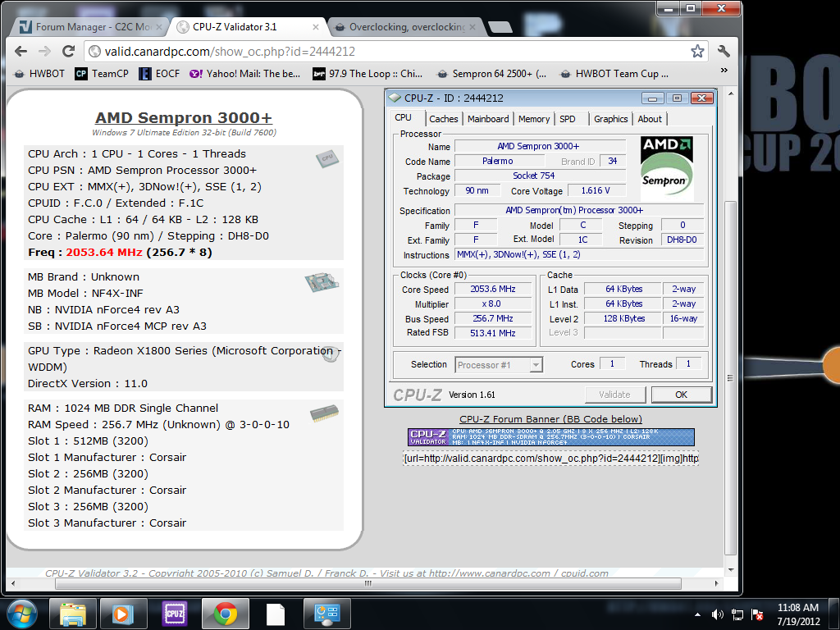Select the Graphics tab in CPU-Z
This screenshot has width=840, height=630.
(x=610, y=119)
